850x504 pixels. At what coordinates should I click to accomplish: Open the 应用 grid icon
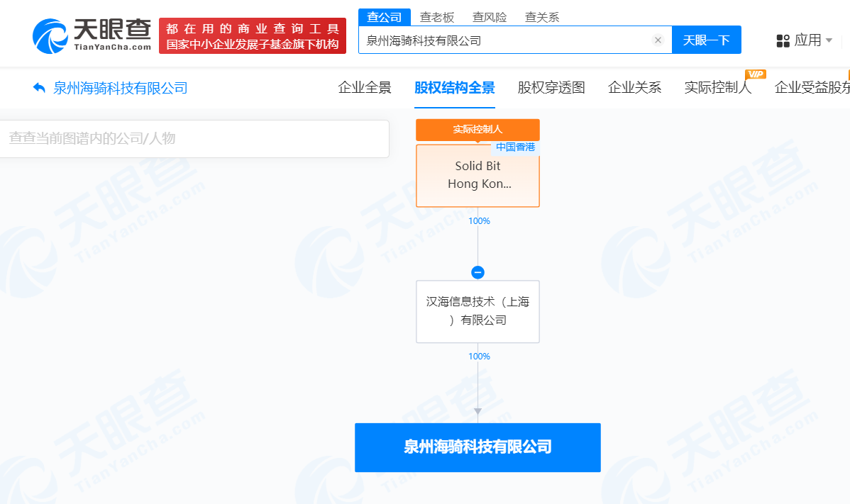783,40
